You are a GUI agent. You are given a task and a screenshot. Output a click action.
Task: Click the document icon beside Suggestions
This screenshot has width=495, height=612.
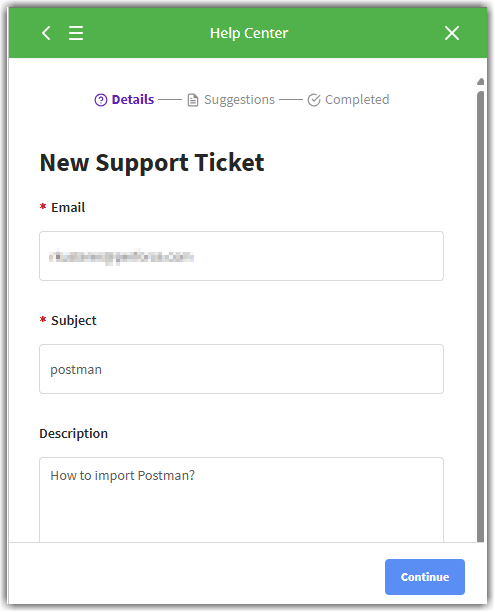[193, 100]
